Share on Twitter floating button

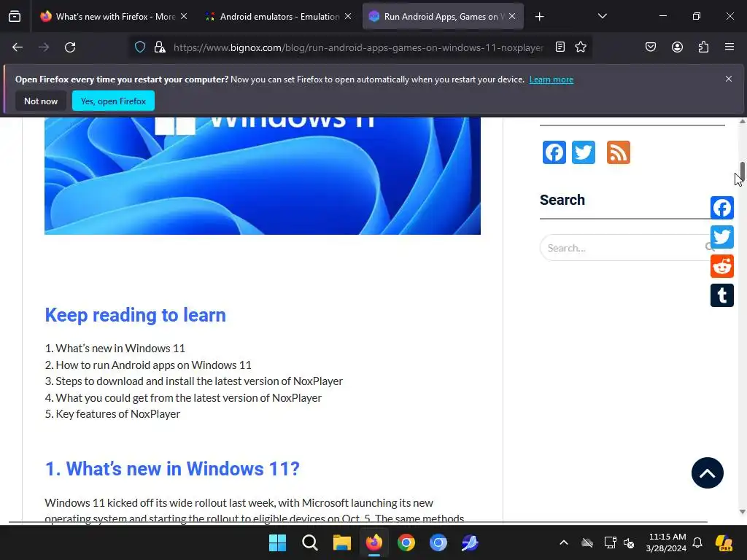click(722, 237)
